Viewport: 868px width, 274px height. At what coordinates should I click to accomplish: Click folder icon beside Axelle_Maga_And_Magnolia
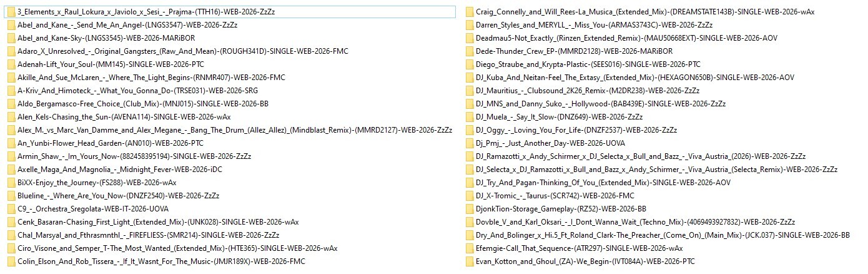pos(11,170)
